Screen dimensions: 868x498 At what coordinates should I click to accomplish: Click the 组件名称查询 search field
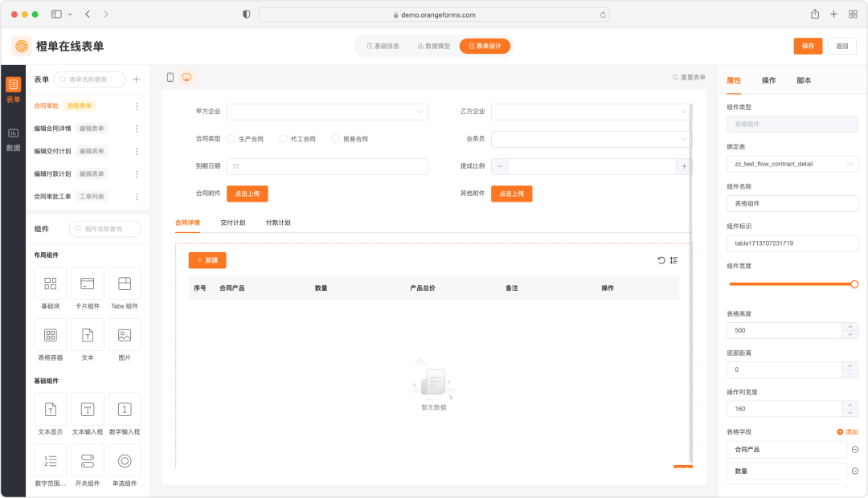pos(105,229)
